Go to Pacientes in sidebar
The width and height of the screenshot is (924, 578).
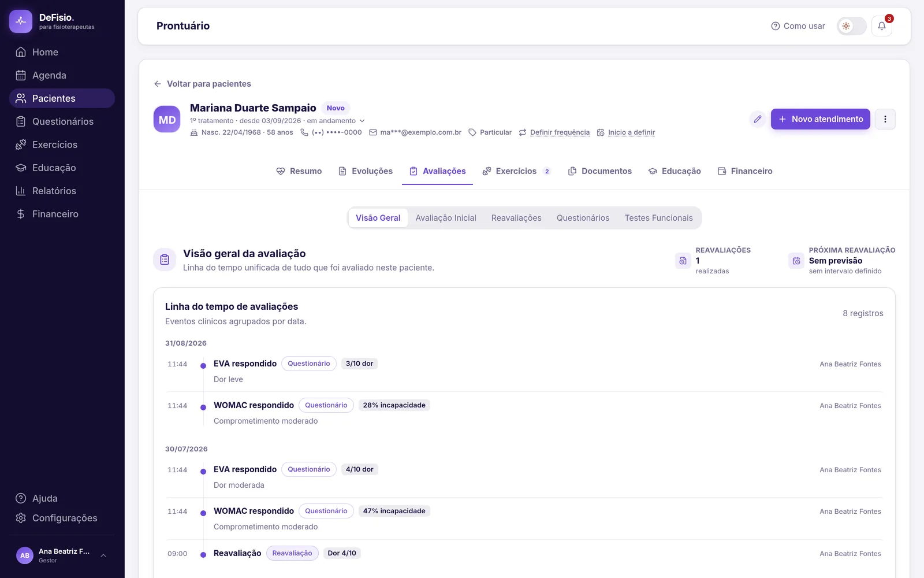62,98
